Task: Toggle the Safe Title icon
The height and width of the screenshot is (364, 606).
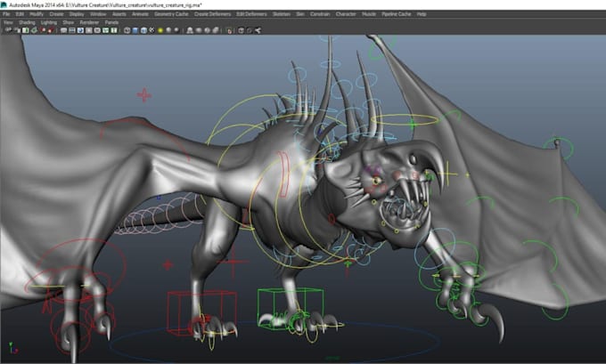Action: coord(114,30)
